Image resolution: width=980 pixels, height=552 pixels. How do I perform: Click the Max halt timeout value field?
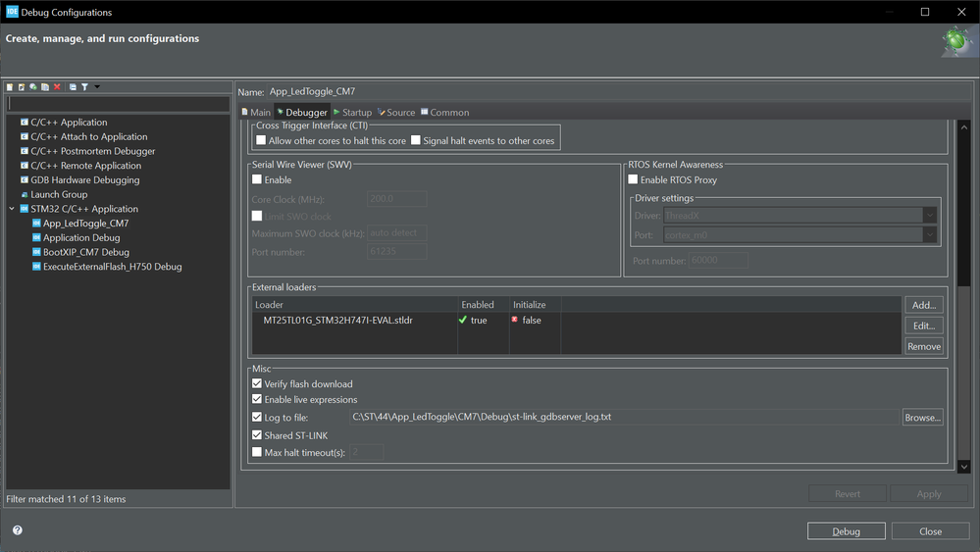click(366, 451)
